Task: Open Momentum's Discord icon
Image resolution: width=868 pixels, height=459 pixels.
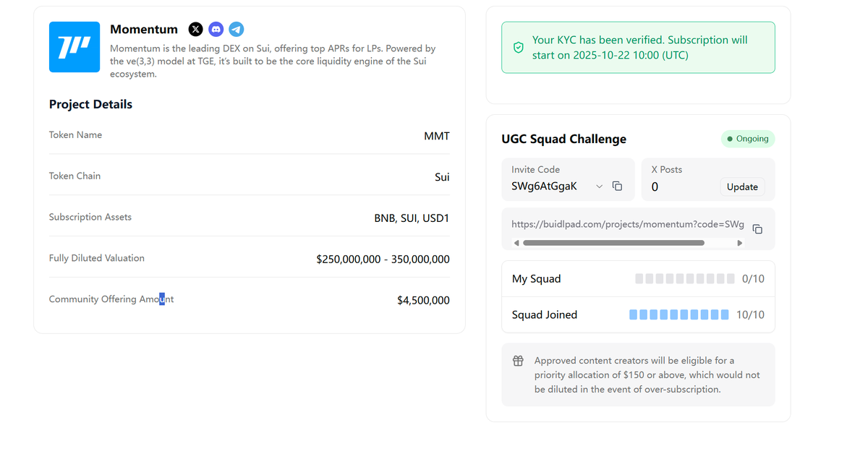Action: [x=216, y=30]
